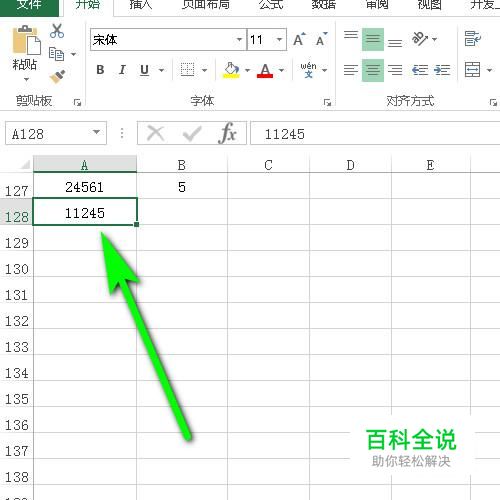This screenshot has width=500, height=500.
Task: Decrease font size with the smaller A icon
Action: (321, 39)
